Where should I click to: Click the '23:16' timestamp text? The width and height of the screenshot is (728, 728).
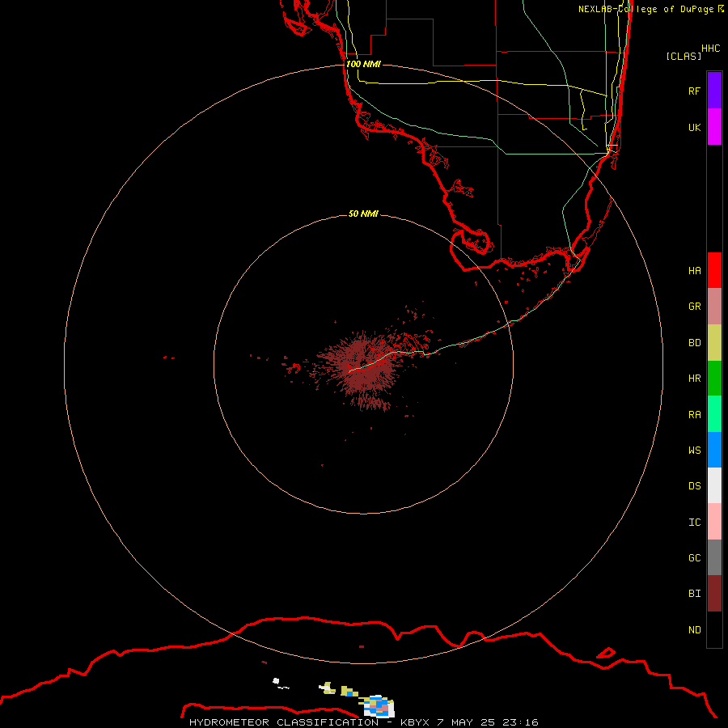pyautogui.click(x=520, y=722)
